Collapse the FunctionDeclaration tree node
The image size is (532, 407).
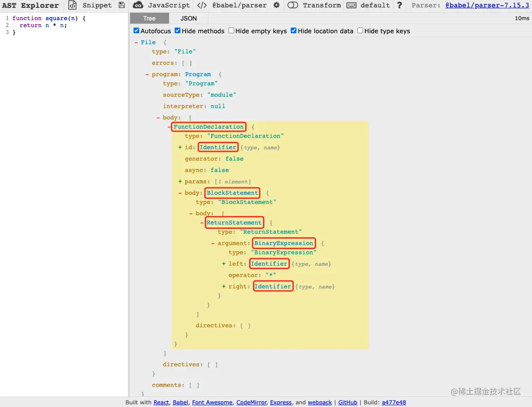pos(169,126)
